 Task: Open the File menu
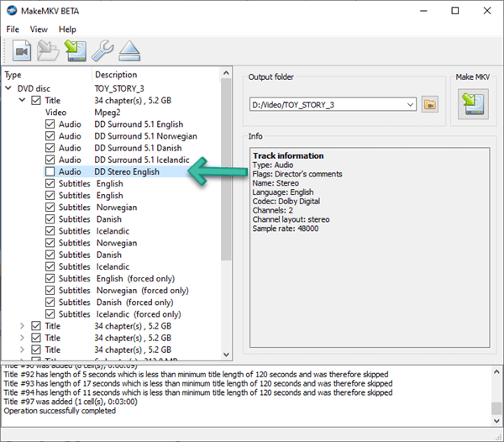tap(13, 29)
